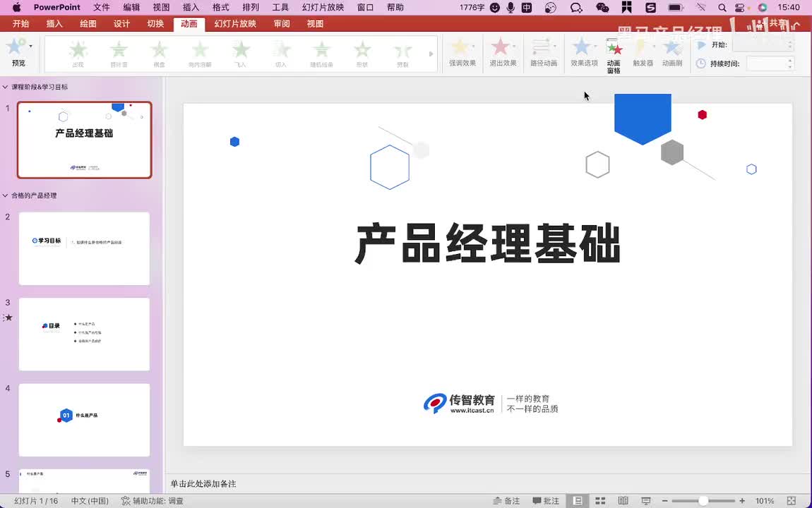Open Spotlight search in menu bar
The image size is (812, 508).
click(722, 7)
